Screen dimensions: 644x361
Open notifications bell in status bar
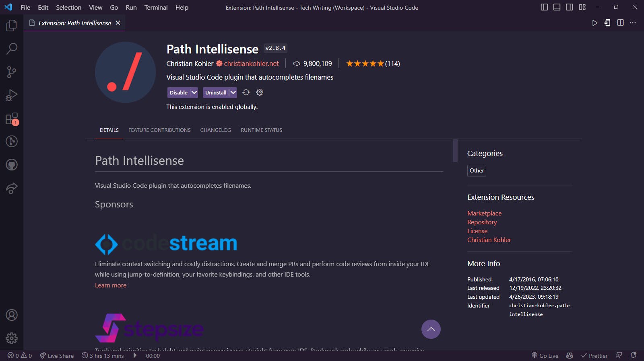[x=634, y=356]
